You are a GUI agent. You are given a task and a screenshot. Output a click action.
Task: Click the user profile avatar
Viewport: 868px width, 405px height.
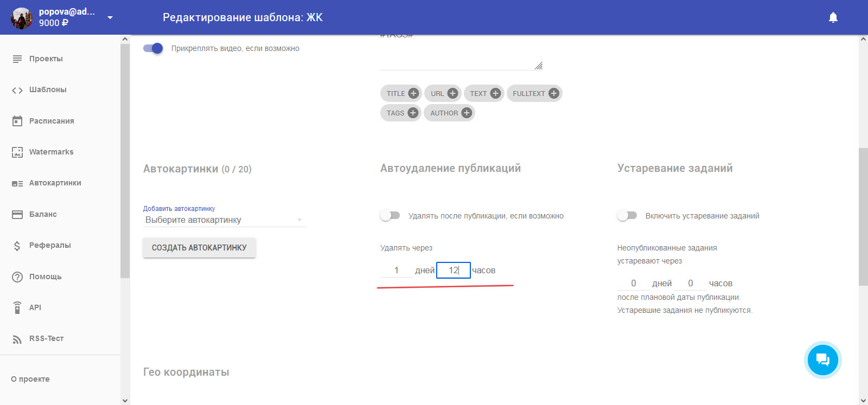click(x=22, y=17)
